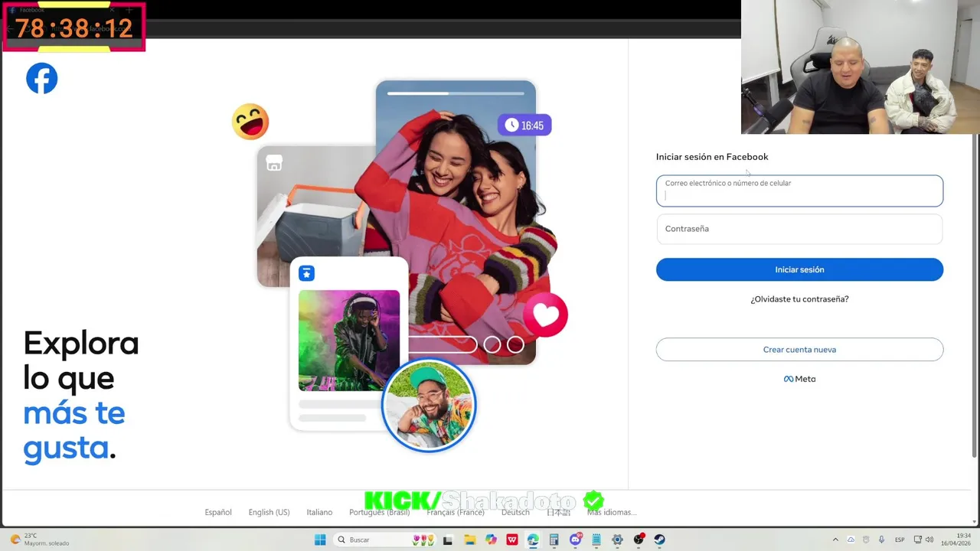Open Windows Start menu
The width and height of the screenshot is (980, 551).
[320, 540]
